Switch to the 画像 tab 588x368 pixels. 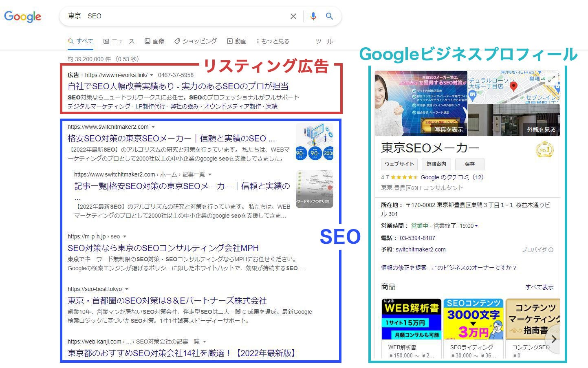pos(154,41)
